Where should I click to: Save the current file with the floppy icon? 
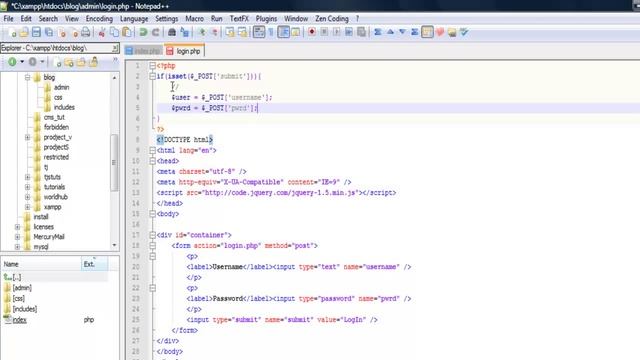click(x=36, y=32)
